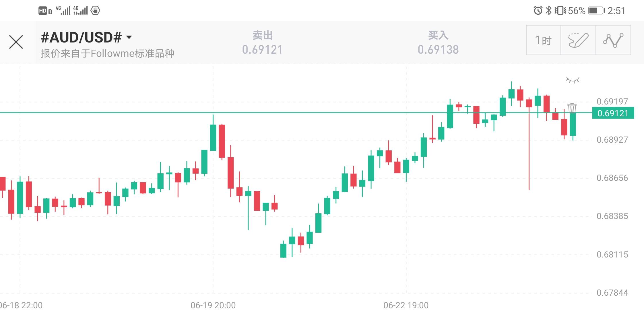
Task: Expand the #AUD/USD# symbol dropdown arrow
Action: click(x=129, y=37)
